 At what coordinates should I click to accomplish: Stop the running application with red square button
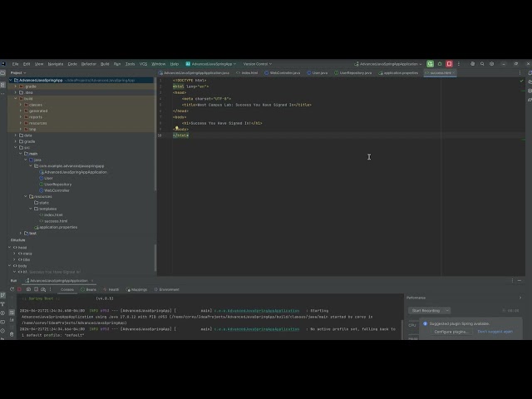click(449, 64)
